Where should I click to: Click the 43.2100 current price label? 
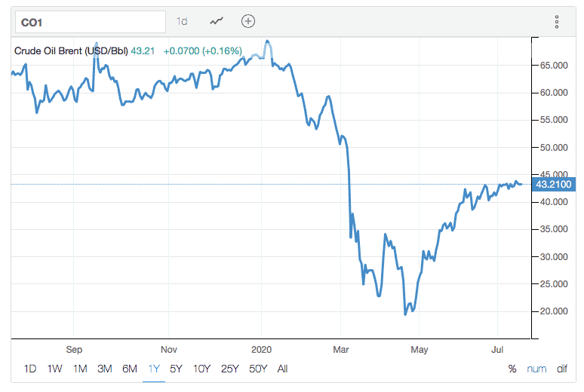(x=553, y=184)
